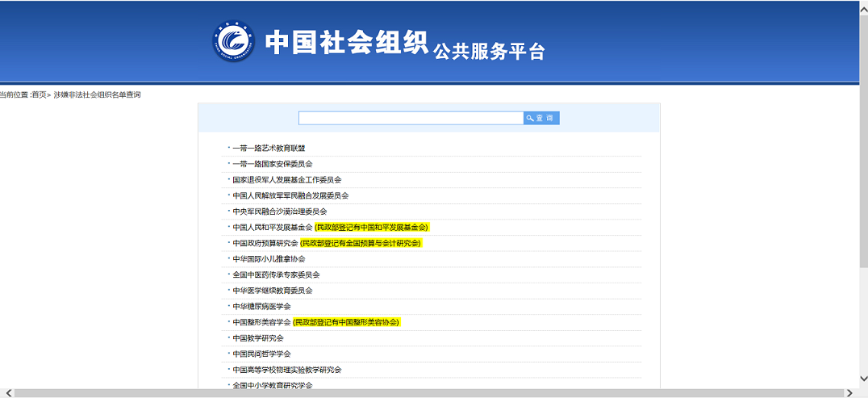Open 中国人民解放军军民融合发展委员会 entry
Viewport: 868px width, 398px height.
tap(290, 195)
